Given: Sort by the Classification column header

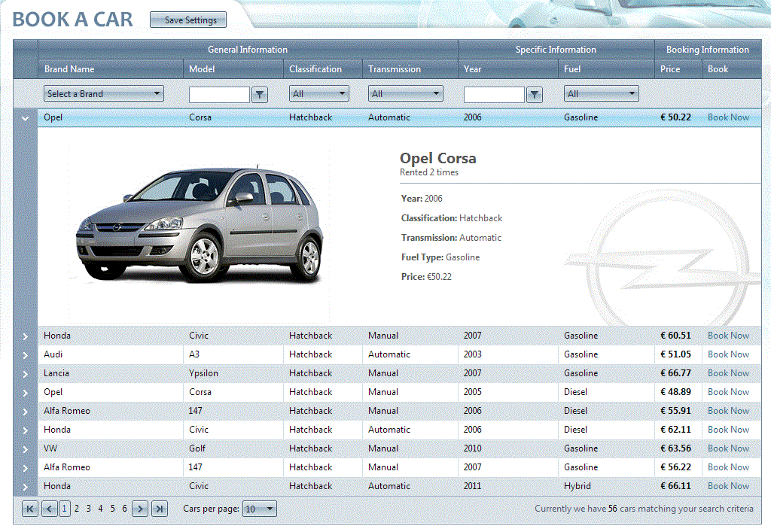Looking at the screenshot, I should (315, 69).
